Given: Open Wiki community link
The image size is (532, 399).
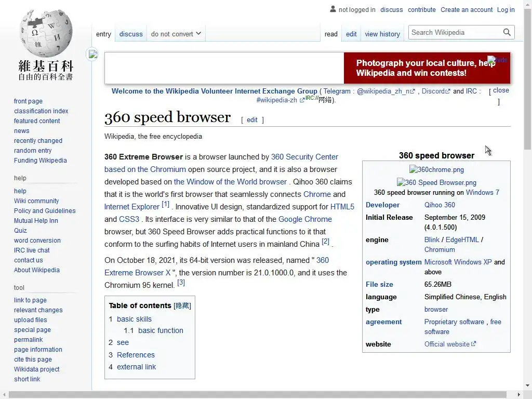Looking at the screenshot, I should [36, 201].
